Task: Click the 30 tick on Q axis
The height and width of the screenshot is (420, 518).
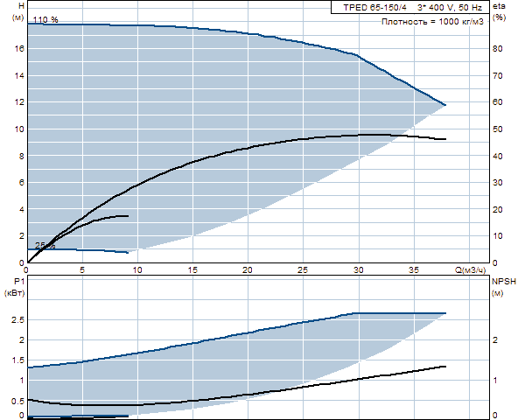Action: 359,270
